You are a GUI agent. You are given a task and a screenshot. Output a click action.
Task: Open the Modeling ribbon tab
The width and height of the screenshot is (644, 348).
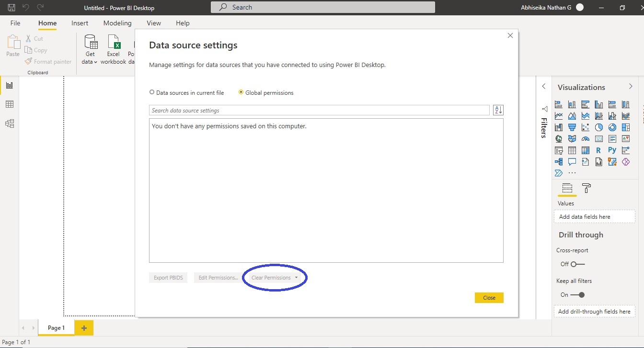point(117,23)
